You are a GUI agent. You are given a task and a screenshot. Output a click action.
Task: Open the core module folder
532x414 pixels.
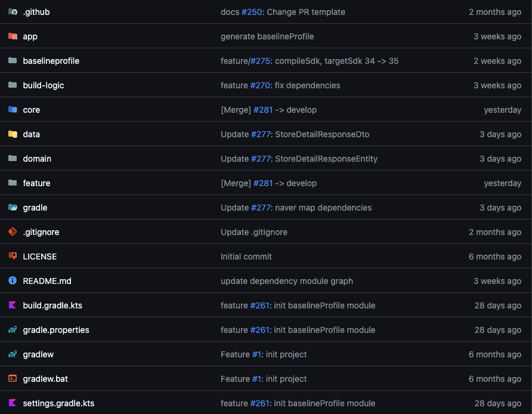pos(31,110)
